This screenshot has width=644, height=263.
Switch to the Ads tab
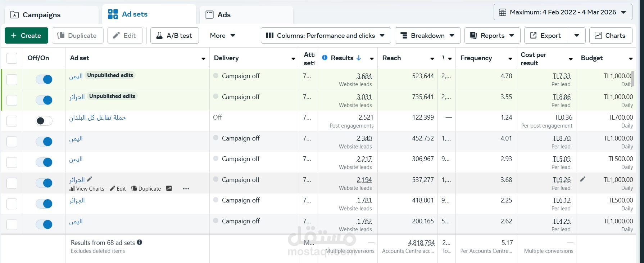pos(224,15)
